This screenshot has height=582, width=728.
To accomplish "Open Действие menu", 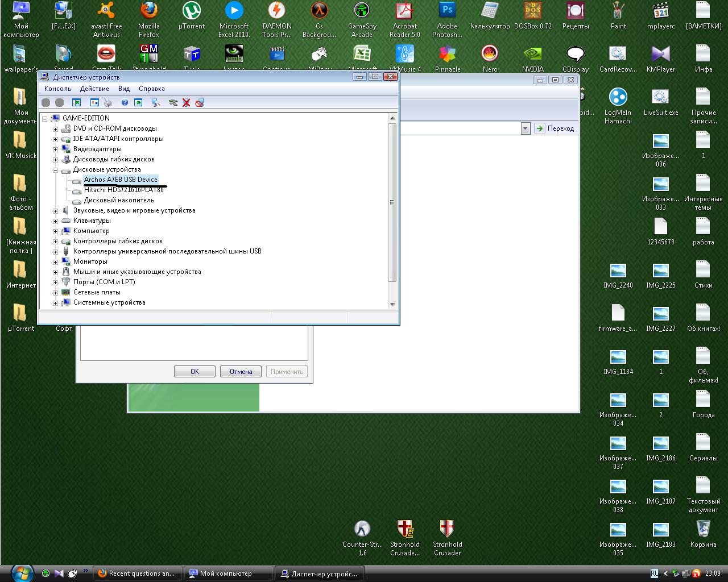I will (94, 89).
